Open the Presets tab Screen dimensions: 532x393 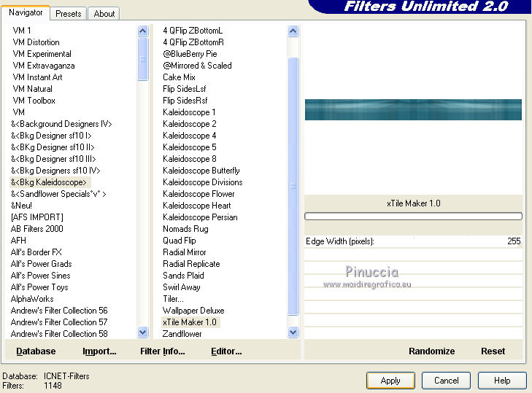coord(69,14)
